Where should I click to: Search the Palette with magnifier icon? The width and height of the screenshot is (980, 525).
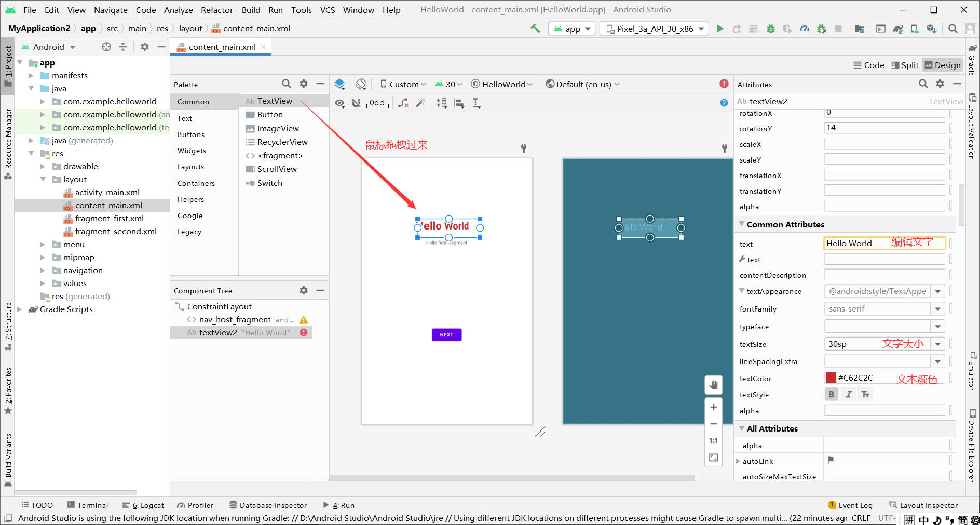click(x=287, y=84)
